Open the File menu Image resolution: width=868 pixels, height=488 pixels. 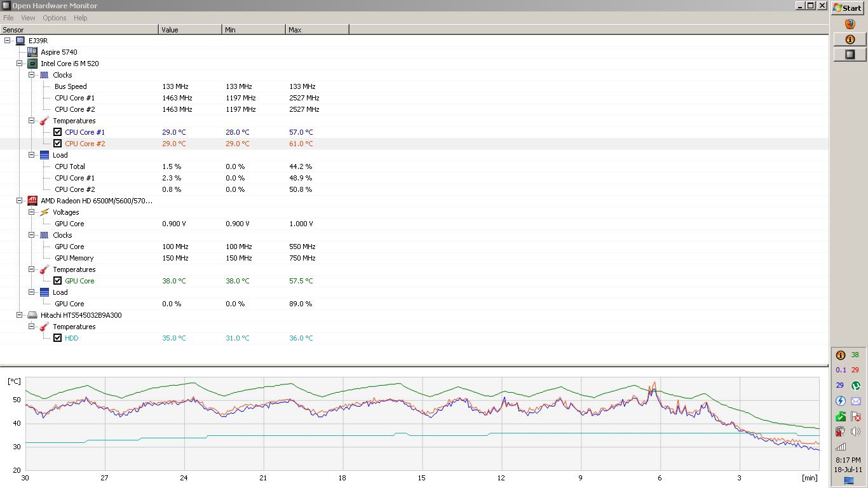(x=8, y=18)
